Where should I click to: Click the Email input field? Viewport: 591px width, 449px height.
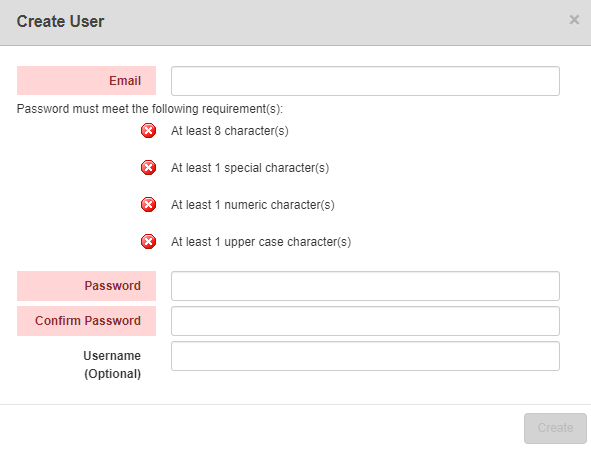[365, 81]
